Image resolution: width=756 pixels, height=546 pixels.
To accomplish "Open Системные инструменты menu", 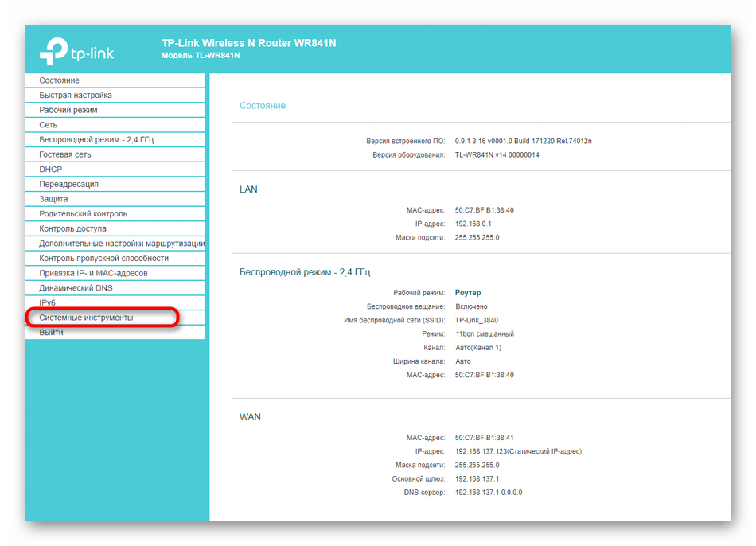I will click(86, 318).
